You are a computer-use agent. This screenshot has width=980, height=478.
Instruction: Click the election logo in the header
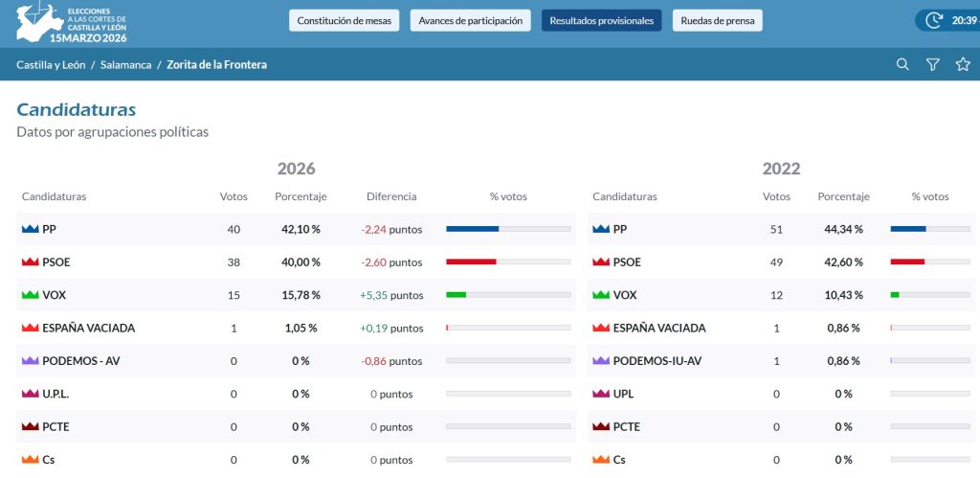click(x=71, y=23)
